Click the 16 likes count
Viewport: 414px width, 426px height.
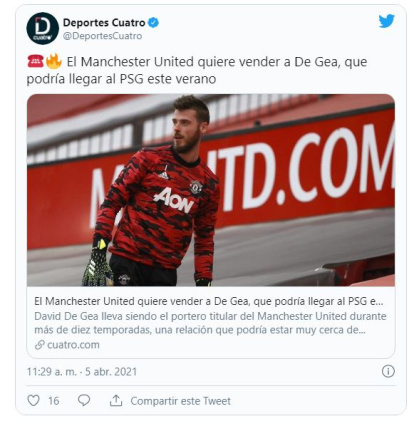pyautogui.click(x=54, y=401)
